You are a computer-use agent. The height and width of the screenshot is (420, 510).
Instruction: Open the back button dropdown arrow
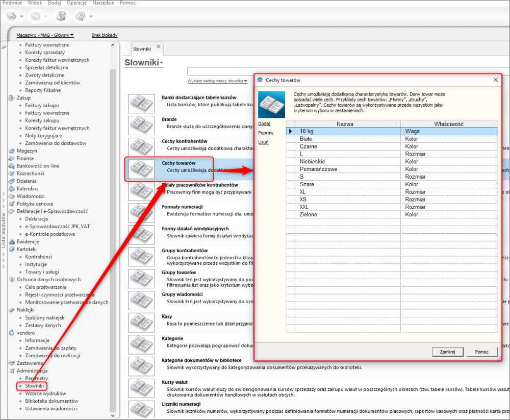[x=21, y=16]
